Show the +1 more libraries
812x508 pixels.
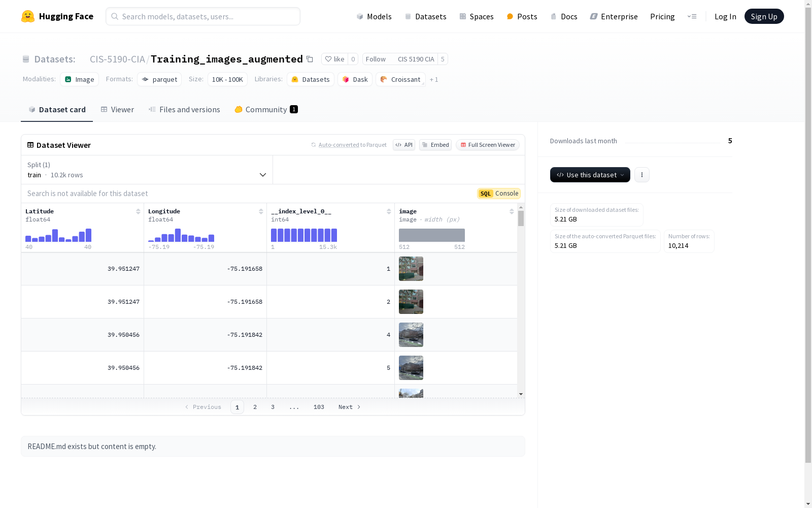tap(434, 79)
